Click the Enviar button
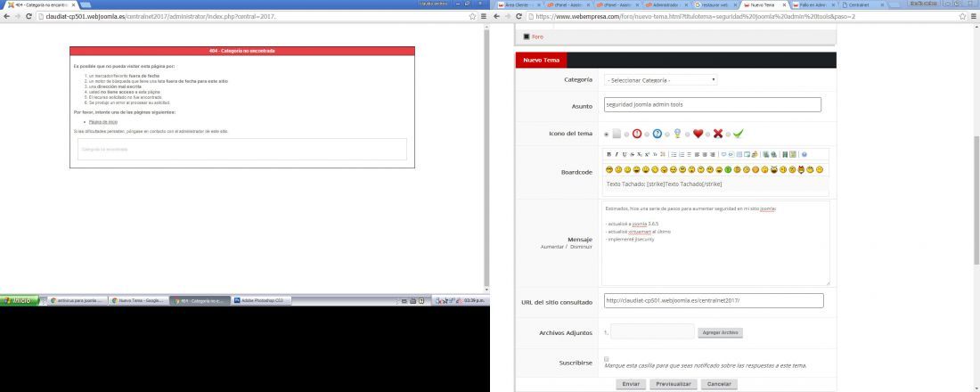The image size is (980, 392). coord(631,384)
